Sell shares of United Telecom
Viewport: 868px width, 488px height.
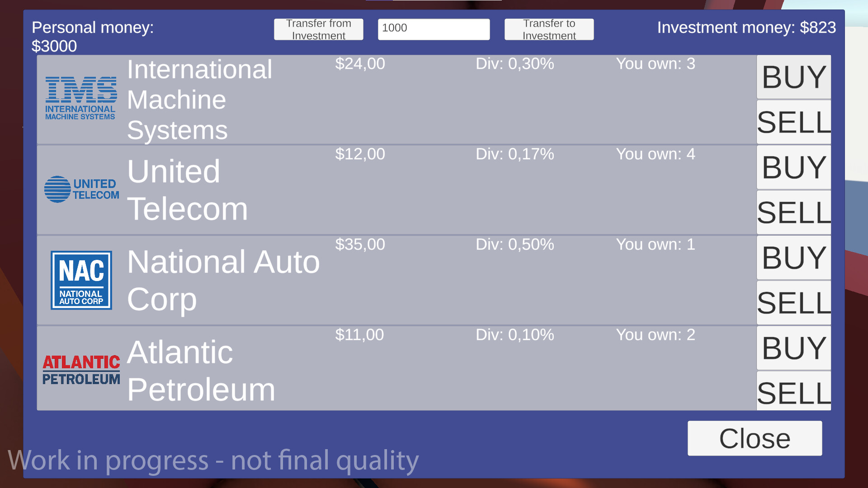(793, 212)
